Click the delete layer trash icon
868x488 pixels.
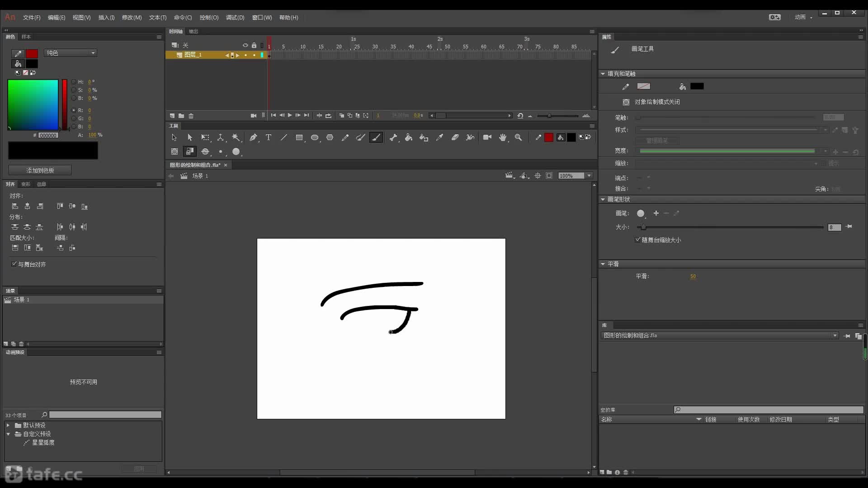[x=191, y=116]
